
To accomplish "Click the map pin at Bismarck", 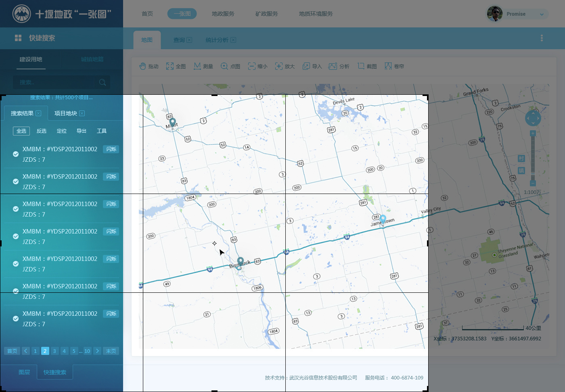I will click(x=241, y=261).
